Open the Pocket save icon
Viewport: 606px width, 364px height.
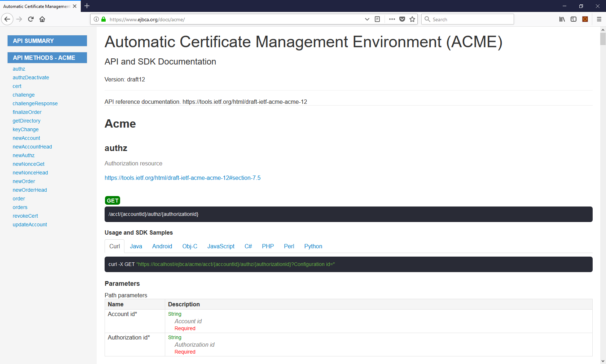click(x=402, y=19)
